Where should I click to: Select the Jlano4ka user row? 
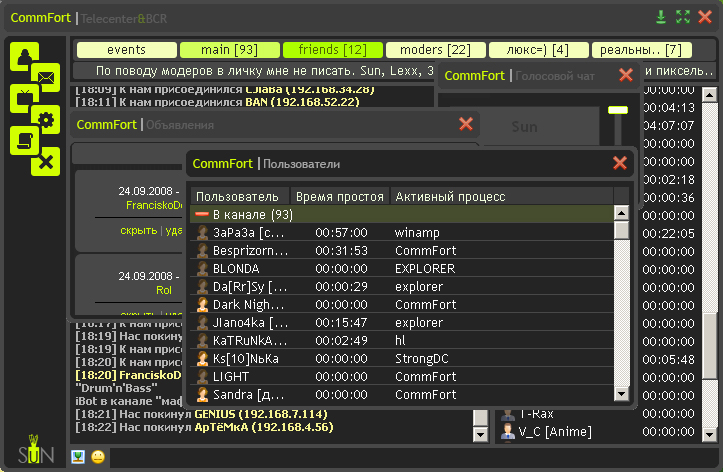point(402,322)
